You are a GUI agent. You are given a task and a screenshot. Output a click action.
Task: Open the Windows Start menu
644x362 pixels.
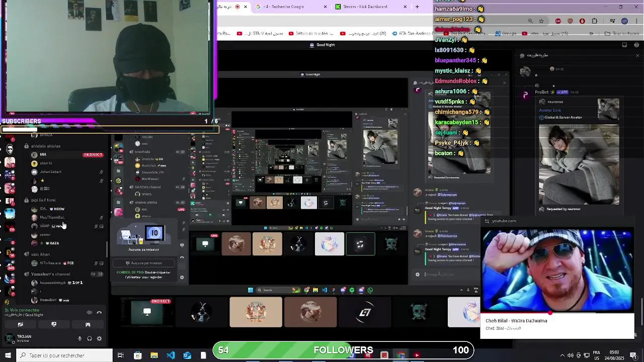coord(8,355)
